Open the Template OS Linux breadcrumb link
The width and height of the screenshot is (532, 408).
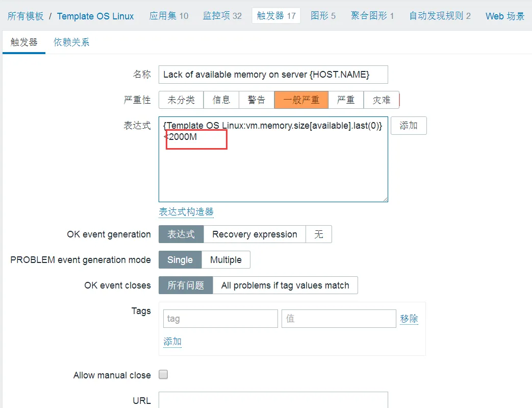point(95,16)
